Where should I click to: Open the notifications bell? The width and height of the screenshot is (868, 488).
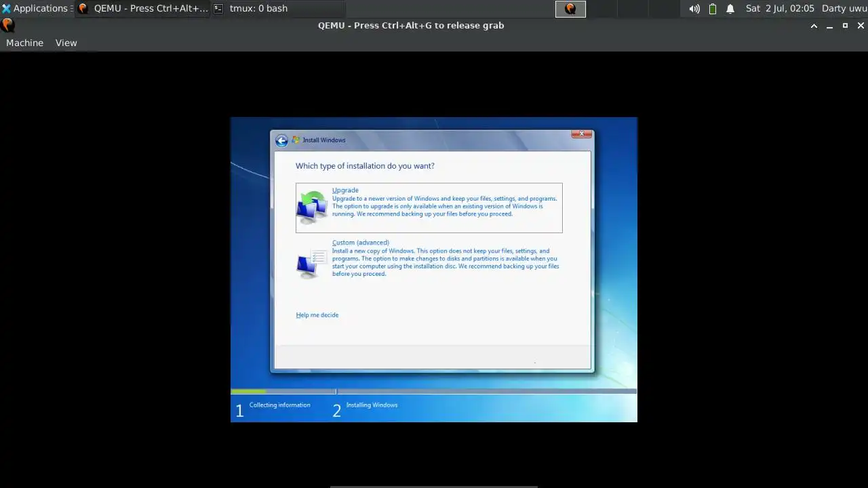730,9
